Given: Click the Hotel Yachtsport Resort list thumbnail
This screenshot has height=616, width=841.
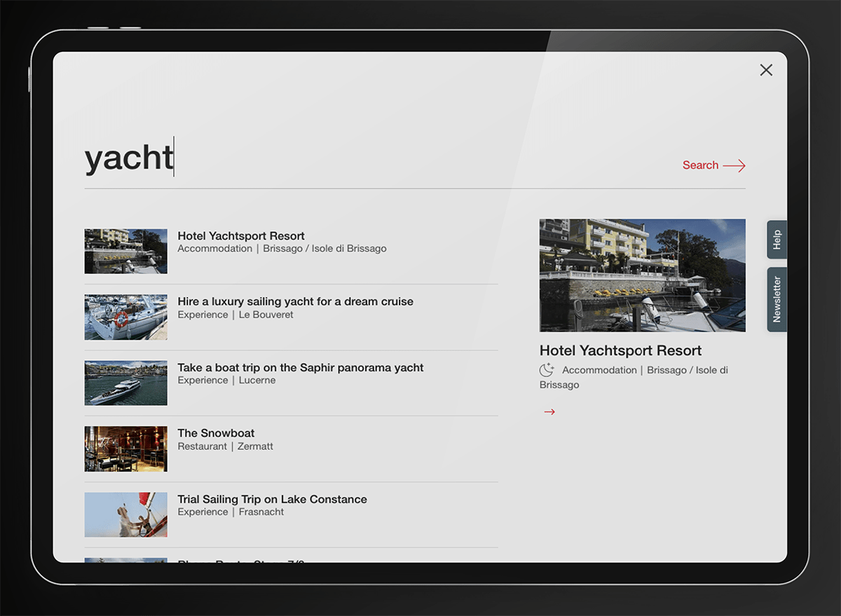Looking at the screenshot, I should [x=126, y=251].
